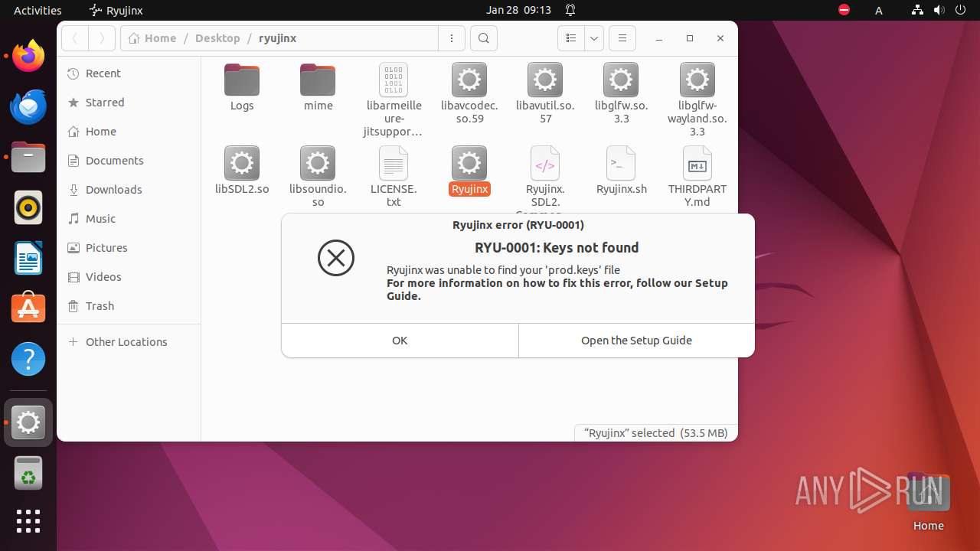The width and height of the screenshot is (980, 551).
Task: Open the clock and calendar menu
Action: pos(518,10)
